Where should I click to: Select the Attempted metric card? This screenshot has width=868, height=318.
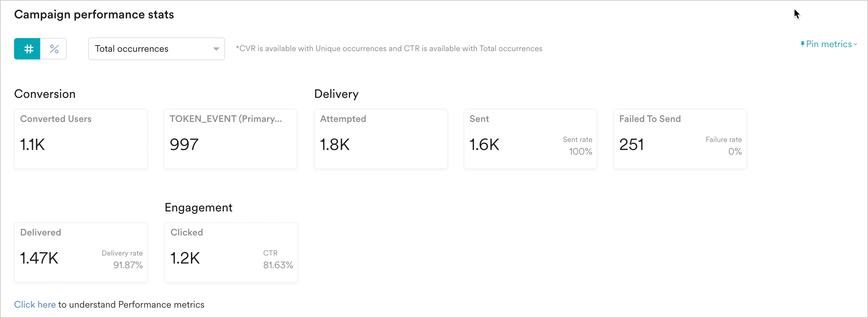381,139
